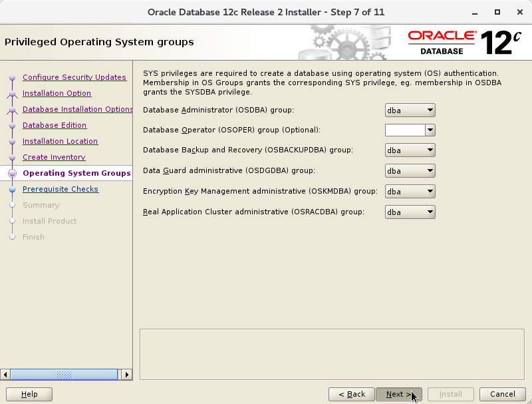532x404 pixels.
Task: Click the Next button
Action: (x=399, y=394)
